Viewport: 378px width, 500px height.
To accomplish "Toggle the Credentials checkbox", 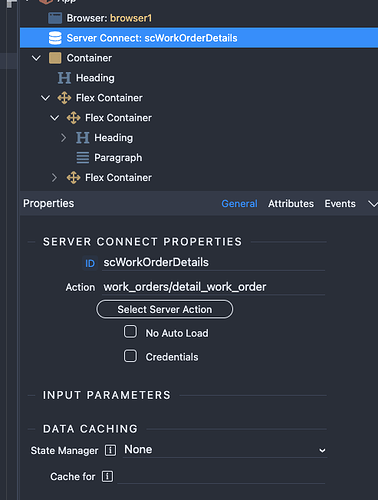I will (x=130, y=356).
